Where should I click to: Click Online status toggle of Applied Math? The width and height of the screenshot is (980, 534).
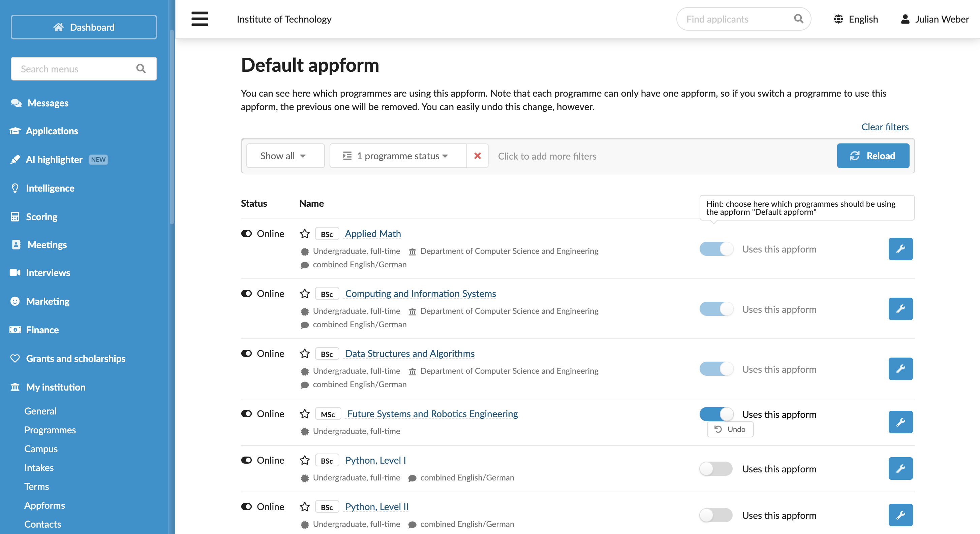pyautogui.click(x=247, y=234)
